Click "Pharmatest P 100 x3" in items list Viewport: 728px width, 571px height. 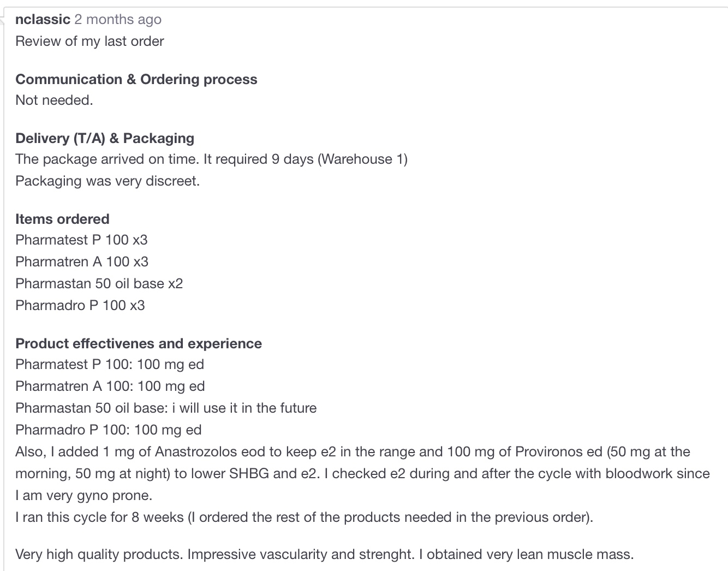(81, 240)
